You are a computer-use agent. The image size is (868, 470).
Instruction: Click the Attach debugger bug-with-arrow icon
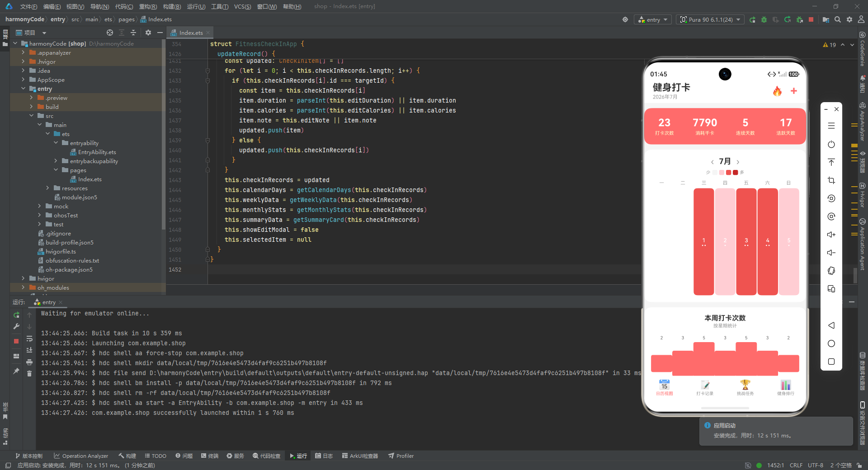[800, 20]
